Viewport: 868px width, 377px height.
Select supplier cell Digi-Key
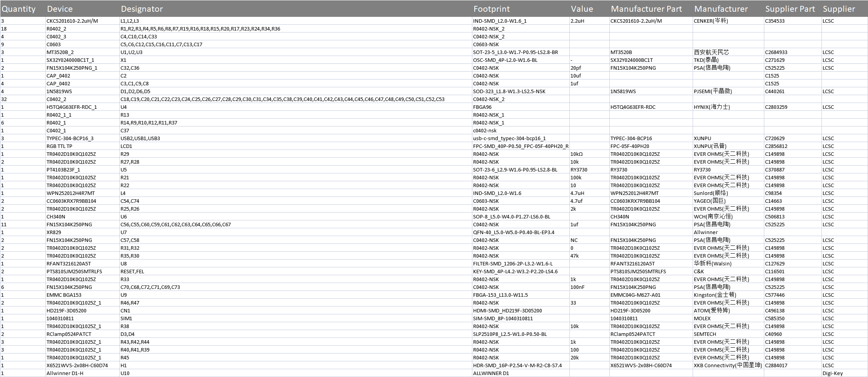coord(832,373)
